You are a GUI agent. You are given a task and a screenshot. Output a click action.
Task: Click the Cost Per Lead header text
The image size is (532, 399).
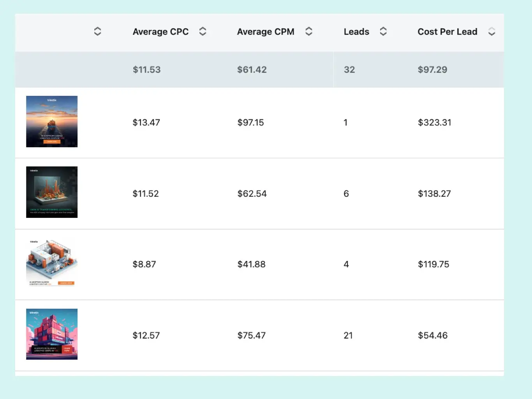(x=447, y=32)
